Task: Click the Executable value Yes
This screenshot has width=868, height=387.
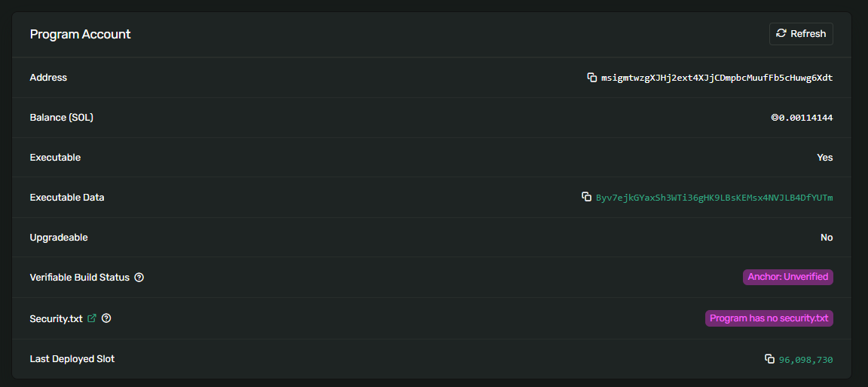Action: (824, 158)
